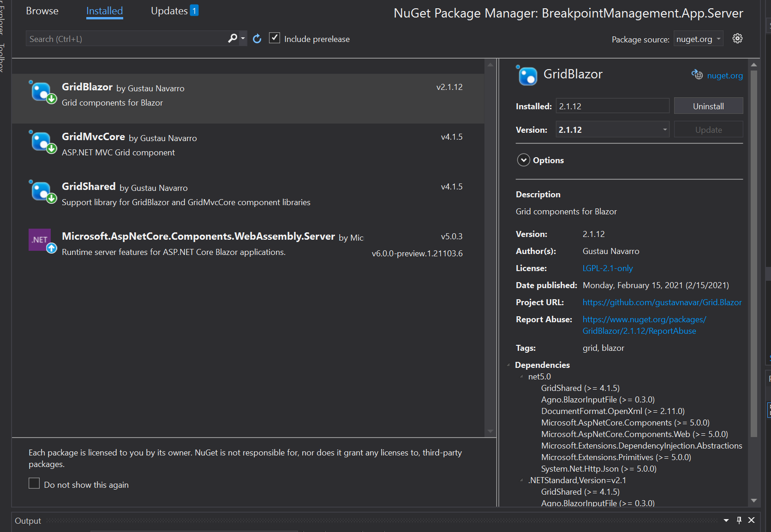This screenshot has height=532, width=771.
Task: Click the GridMvcCore package icon
Action: [42, 142]
